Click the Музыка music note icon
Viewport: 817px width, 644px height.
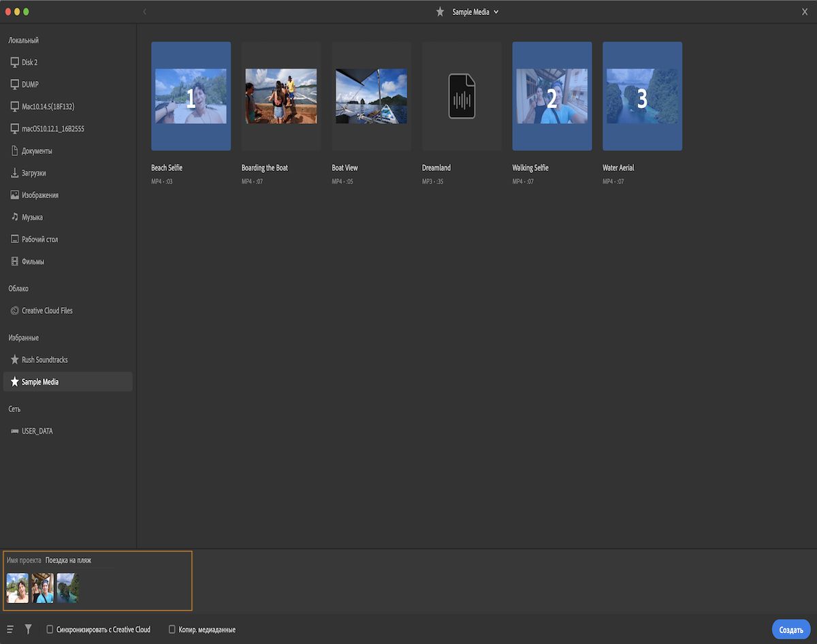click(x=15, y=217)
